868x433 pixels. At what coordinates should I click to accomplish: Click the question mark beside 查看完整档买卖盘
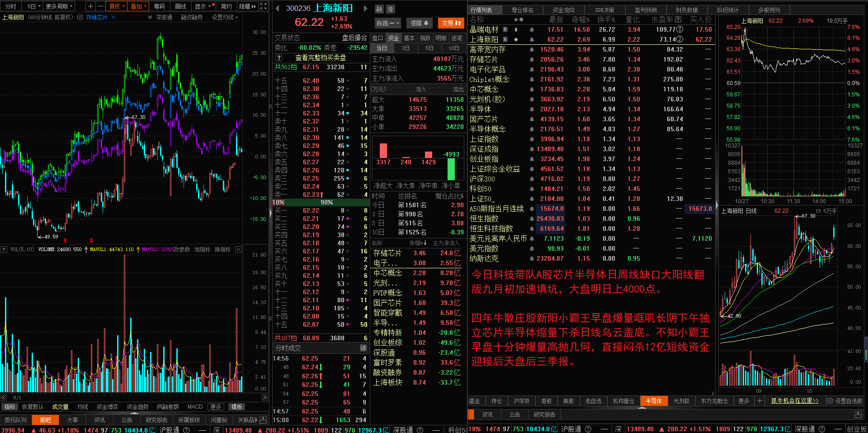[x=279, y=57]
